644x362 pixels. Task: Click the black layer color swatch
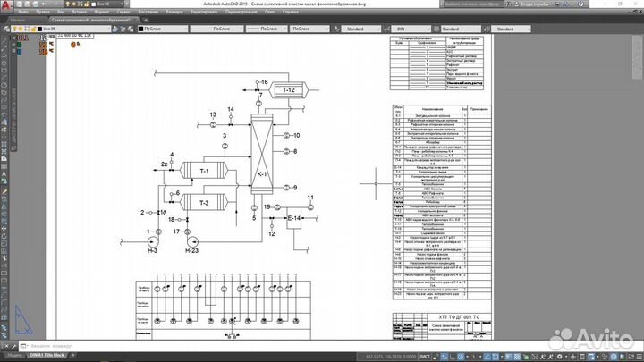pos(38,29)
